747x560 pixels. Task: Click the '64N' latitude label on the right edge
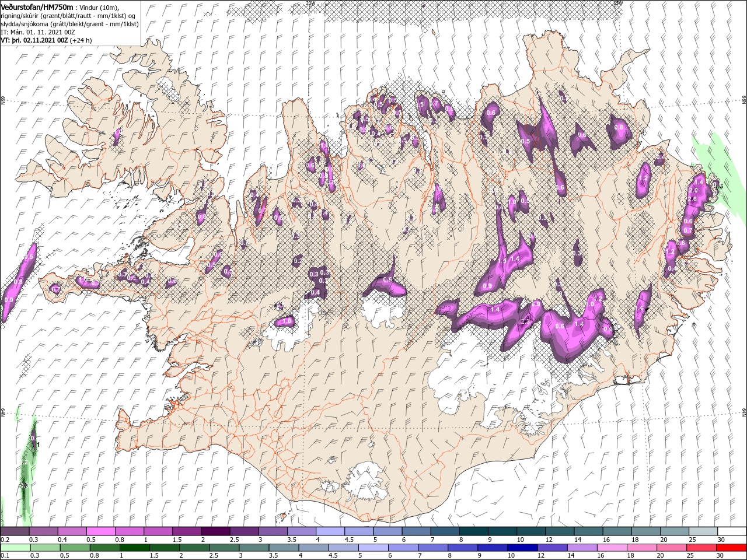[744, 412]
